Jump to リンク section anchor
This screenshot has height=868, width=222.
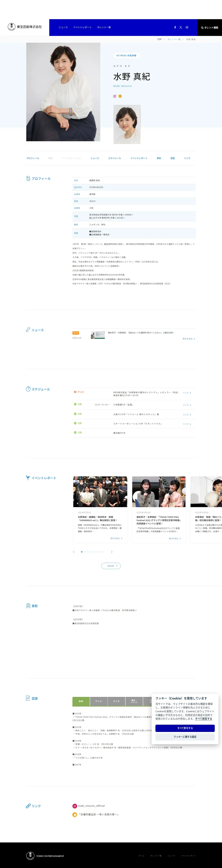click(187, 158)
